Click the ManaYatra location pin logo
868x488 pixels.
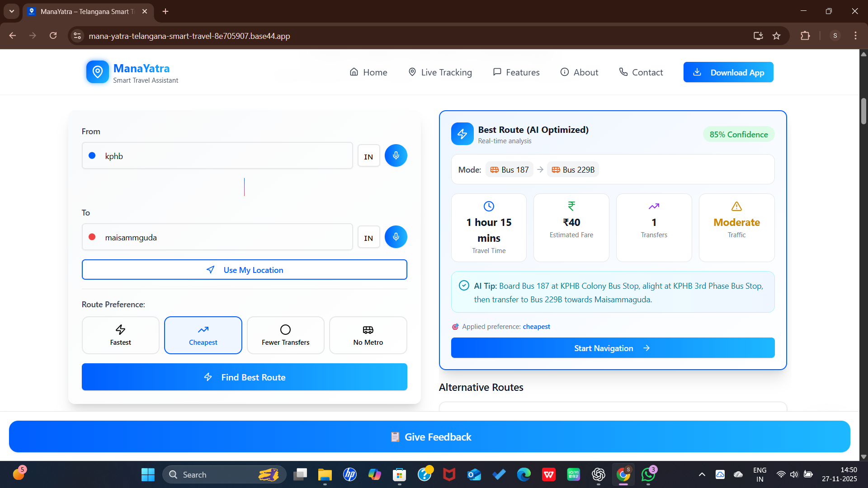pos(98,71)
